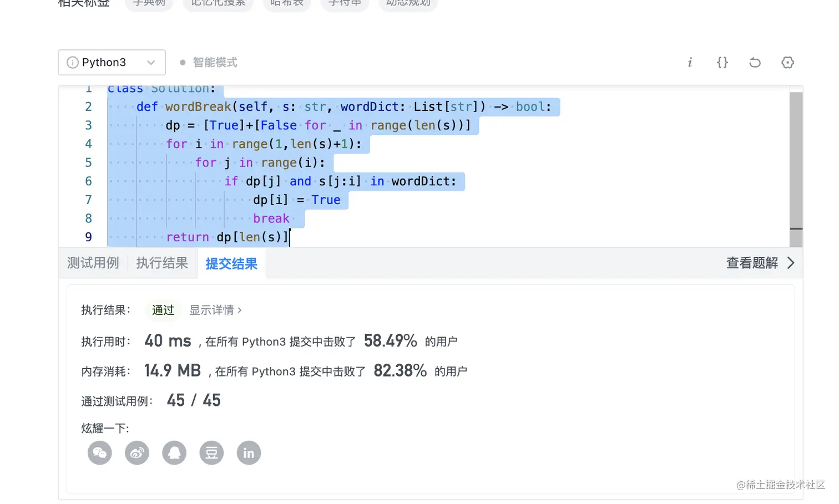
Task: Click the 'dp = [True]+[False' initialization line
Action: [x=318, y=125]
